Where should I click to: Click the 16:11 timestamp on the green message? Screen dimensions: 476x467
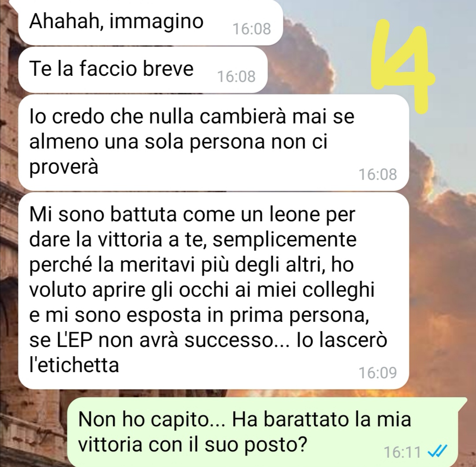pyautogui.click(x=402, y=452)
